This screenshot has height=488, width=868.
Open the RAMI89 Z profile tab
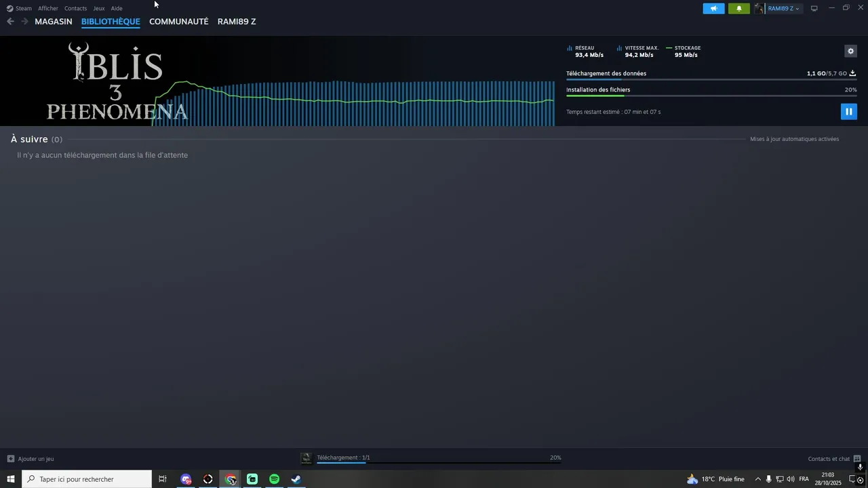(237, 22)
